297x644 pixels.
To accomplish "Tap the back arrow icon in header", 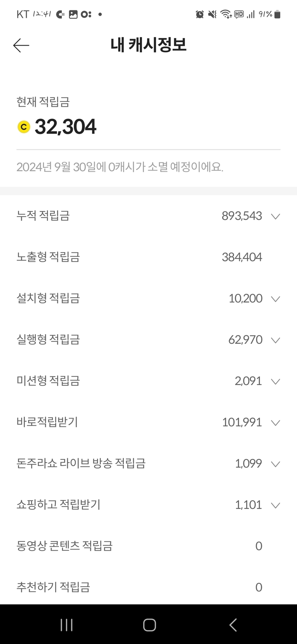I will [x=21, y=45].
